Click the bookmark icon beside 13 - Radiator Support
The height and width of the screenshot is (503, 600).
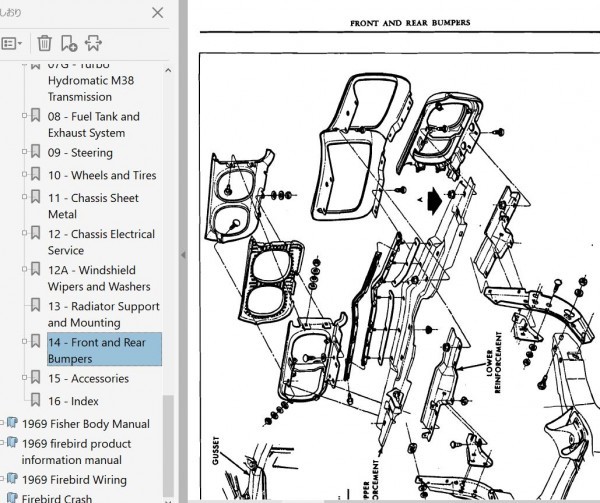[36, 305]
